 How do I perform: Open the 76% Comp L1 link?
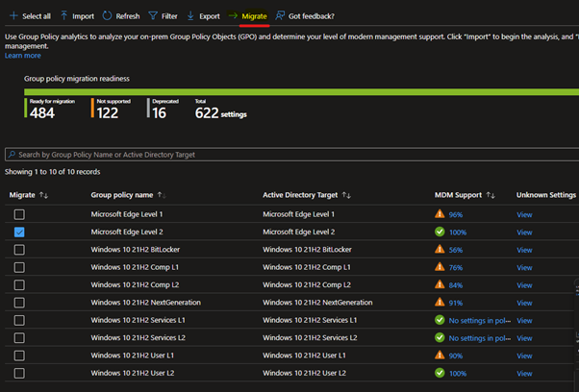(x=456, y=268)
